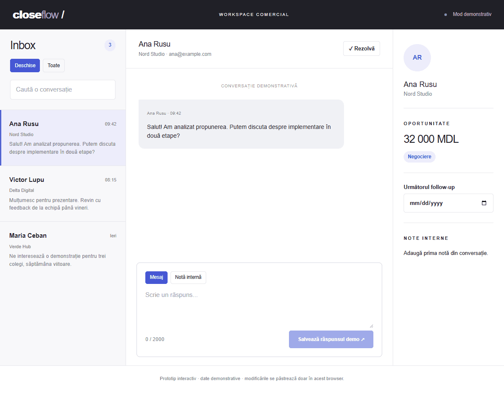
Task: Click the OPORTUNITATE section heading
Action: point(427,123)
